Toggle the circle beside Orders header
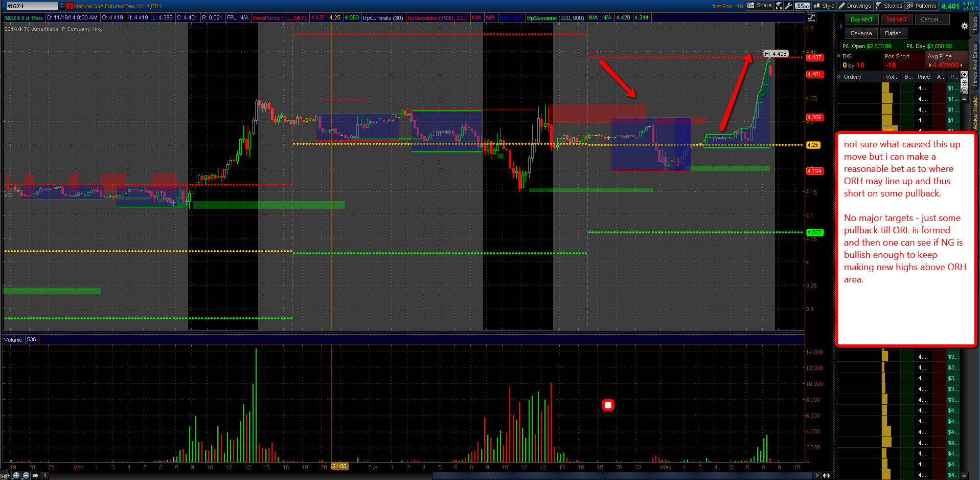 coord(839,77)
